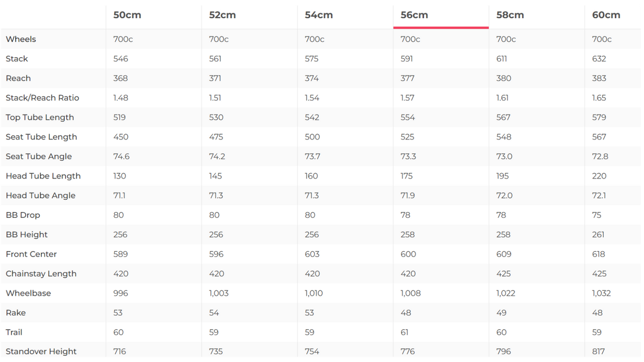Choose the 54cm size header
Image resolution: width=644 pixels, height=362 pixels.
coord(319,15)
